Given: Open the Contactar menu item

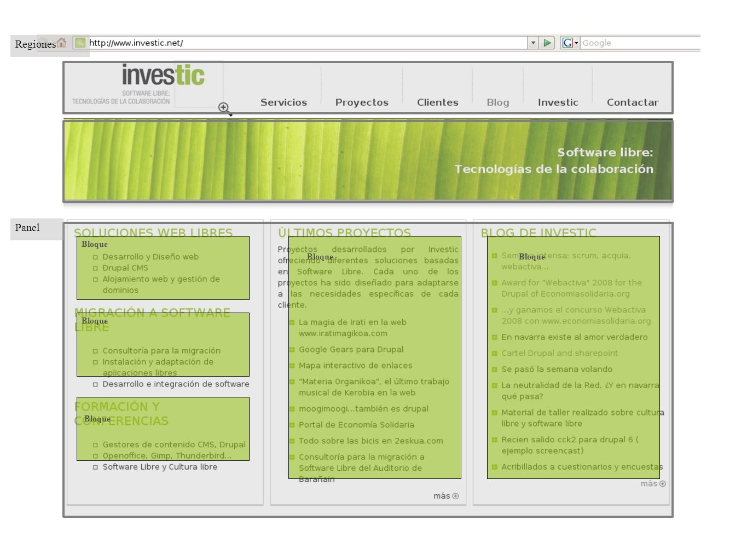Looking at the screenshot, I should click(633, 102).
